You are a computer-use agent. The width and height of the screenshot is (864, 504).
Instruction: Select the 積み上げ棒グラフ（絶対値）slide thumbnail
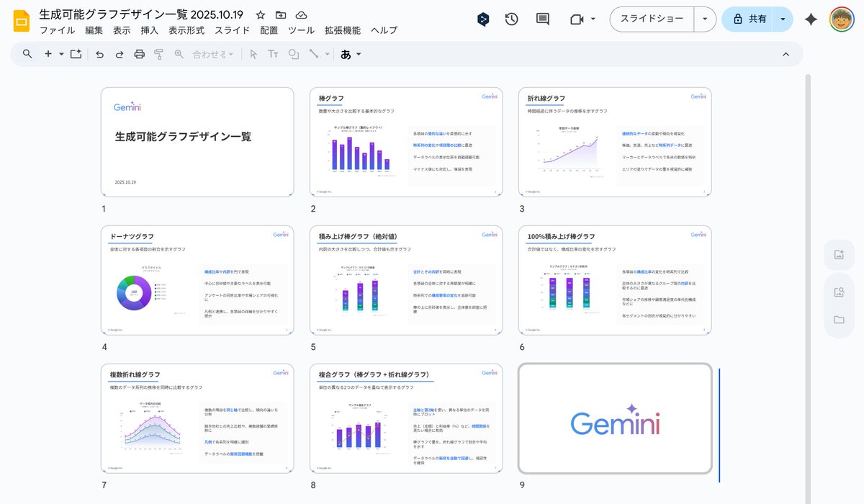tap(406, 280)
